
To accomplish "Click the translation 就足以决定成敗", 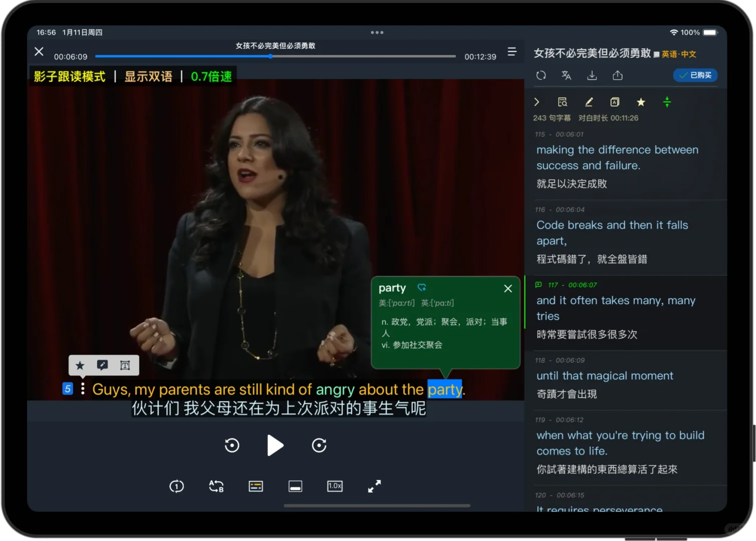I will tap(572, 184).
